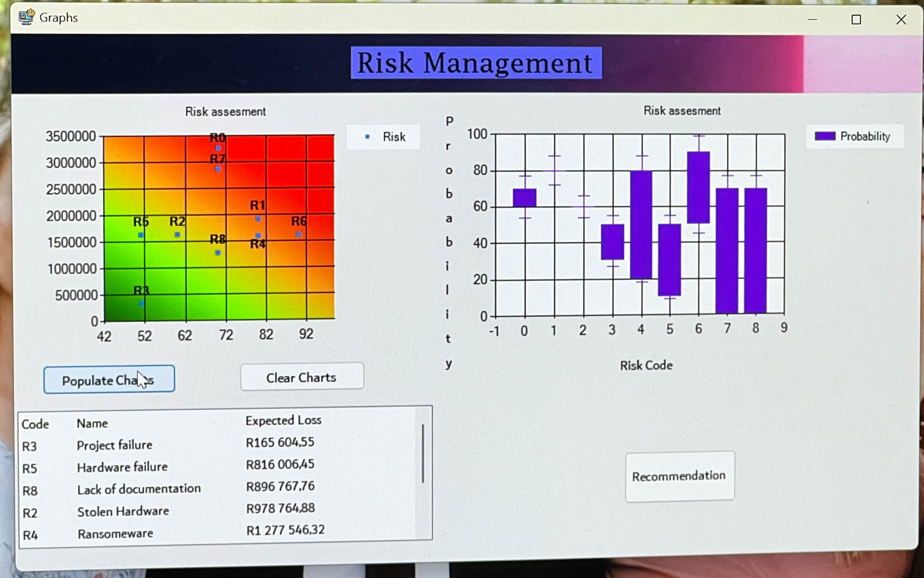Click the Code column header
Image resolution: width=924 pixels, height=578 pixels.
pos(35,424)
